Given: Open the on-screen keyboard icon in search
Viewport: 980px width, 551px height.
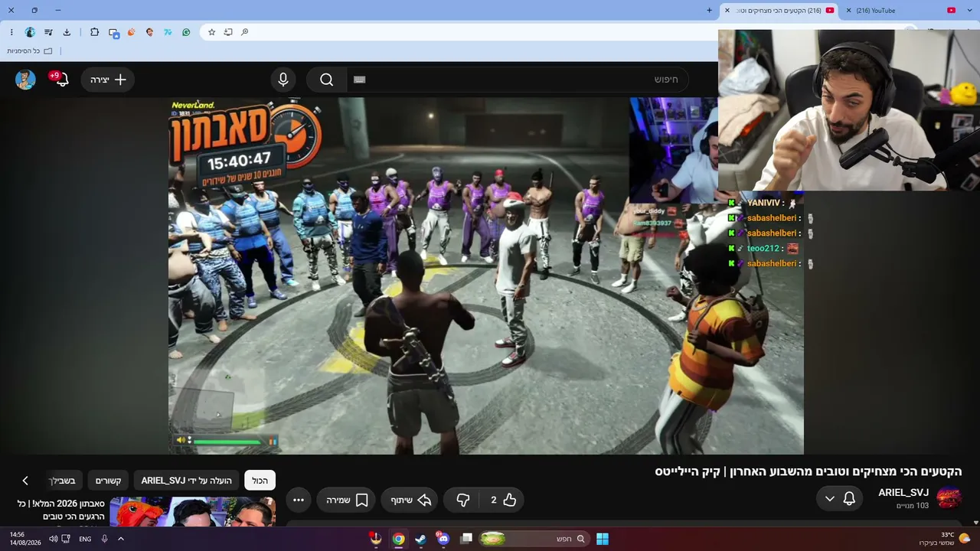Looking at the screenshot, I should [360, 80].
